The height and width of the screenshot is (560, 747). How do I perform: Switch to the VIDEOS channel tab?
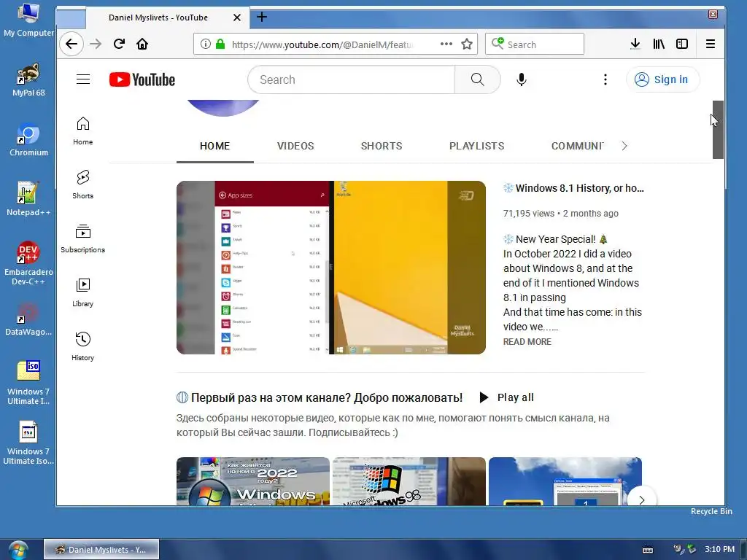(x=295, y=146)
